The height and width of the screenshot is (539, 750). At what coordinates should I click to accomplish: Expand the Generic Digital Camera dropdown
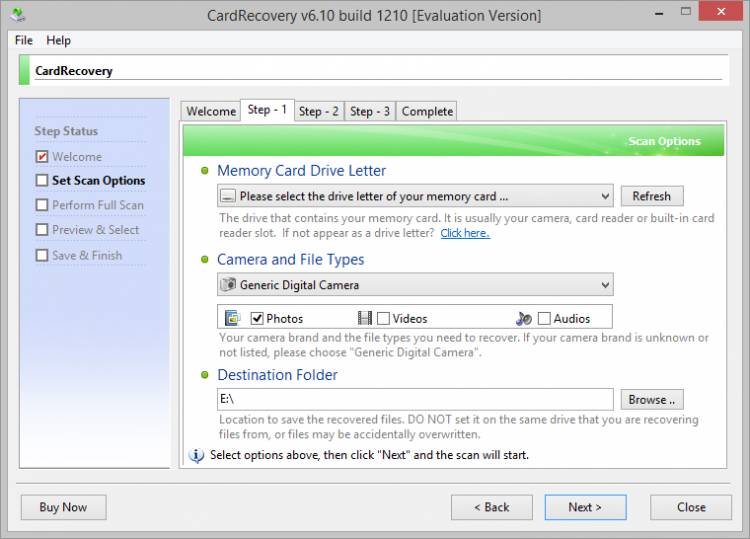[x=415, y=285]
